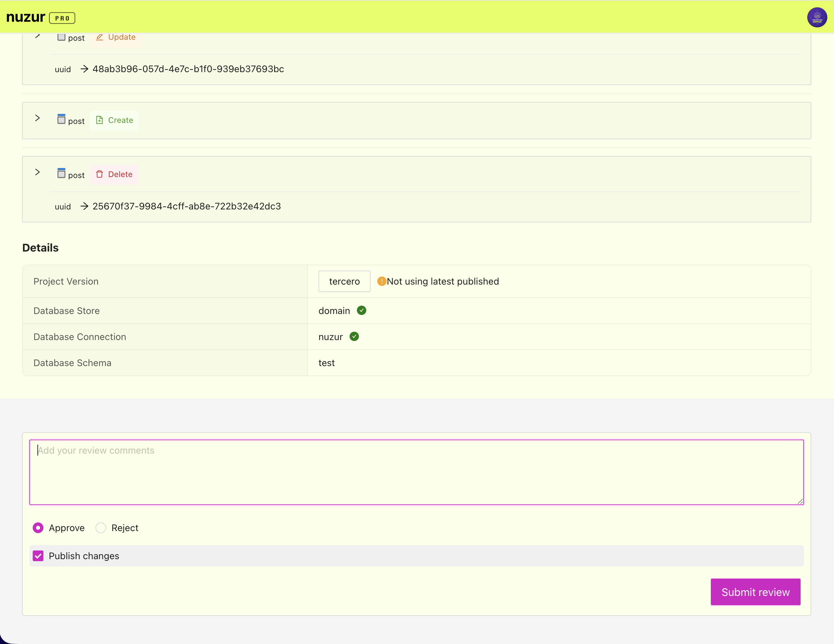
Task: Expand the post Delete change row
Action: [x=37, y=172]
